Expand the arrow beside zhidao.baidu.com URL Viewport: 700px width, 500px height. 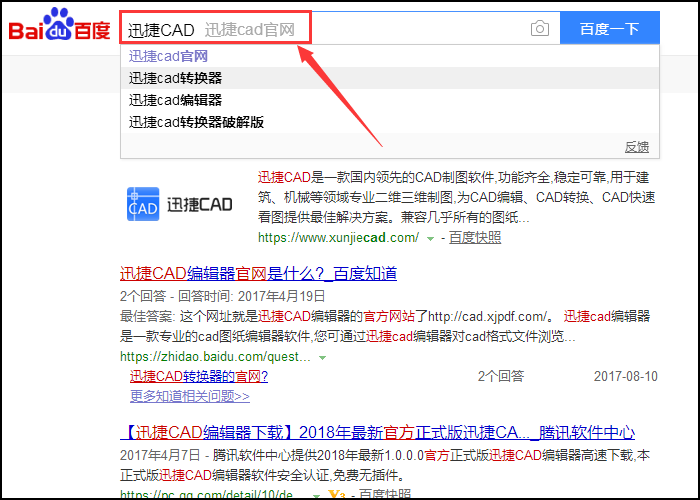pyautogui.click(x=322, y=358)
